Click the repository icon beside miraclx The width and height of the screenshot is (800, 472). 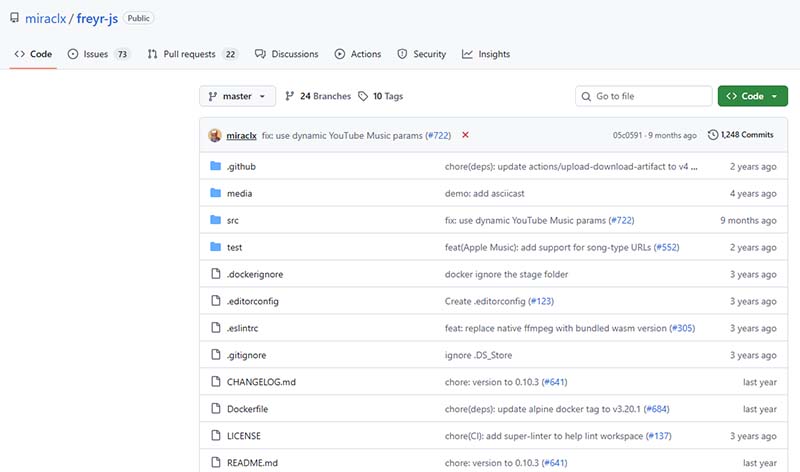tap(15, 18)
